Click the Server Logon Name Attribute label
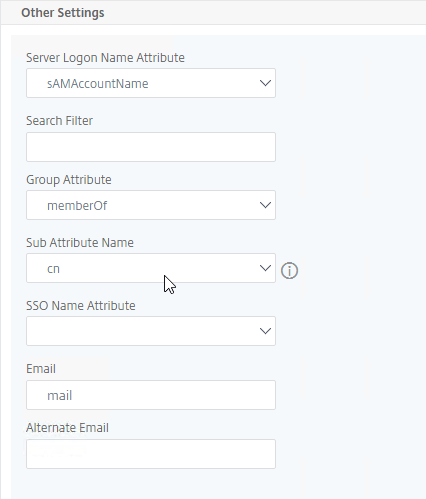 (x=105, y=58)
